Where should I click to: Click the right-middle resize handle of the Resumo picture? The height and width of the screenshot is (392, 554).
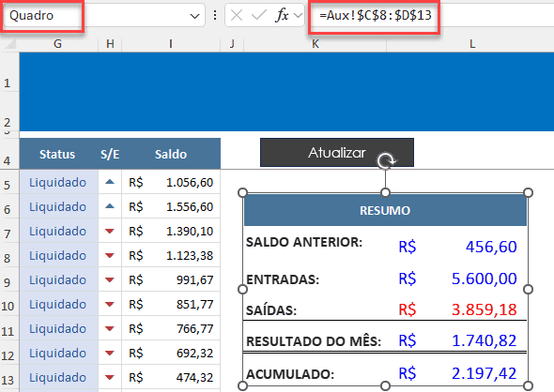528,290
